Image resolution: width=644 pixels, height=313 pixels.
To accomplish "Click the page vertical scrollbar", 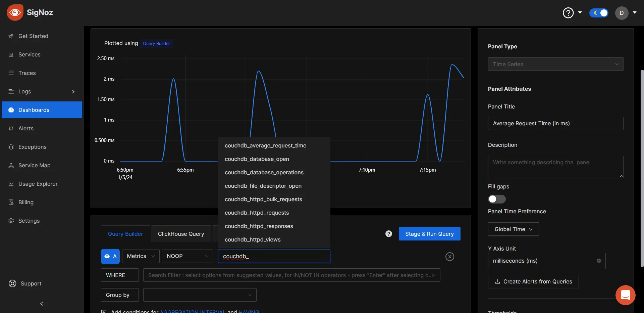I will point(642,168).
